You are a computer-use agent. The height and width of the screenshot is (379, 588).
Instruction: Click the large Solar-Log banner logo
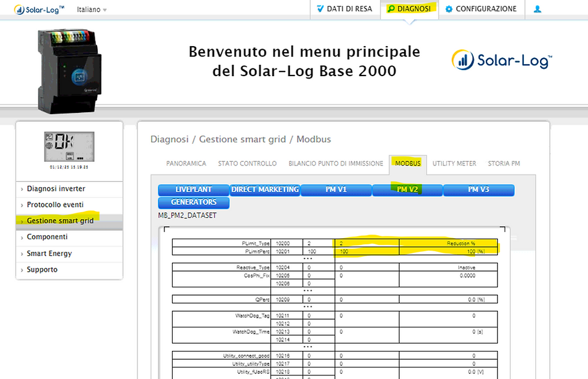click(502, 60)
